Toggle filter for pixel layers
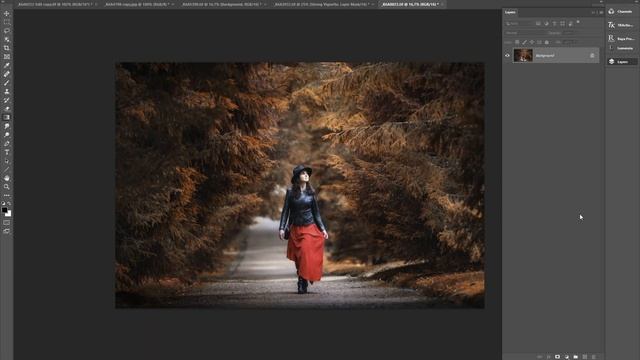This screenshot has height=360, width=640. point(538,24)
